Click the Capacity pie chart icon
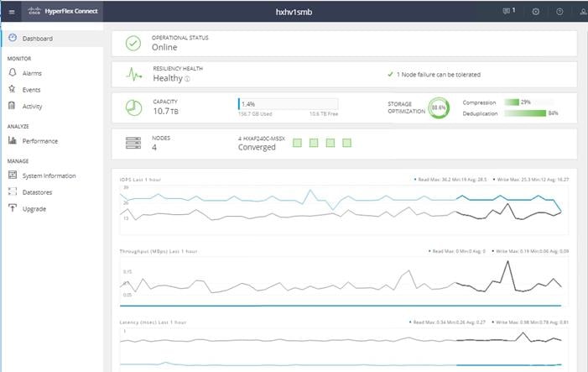 133,108
